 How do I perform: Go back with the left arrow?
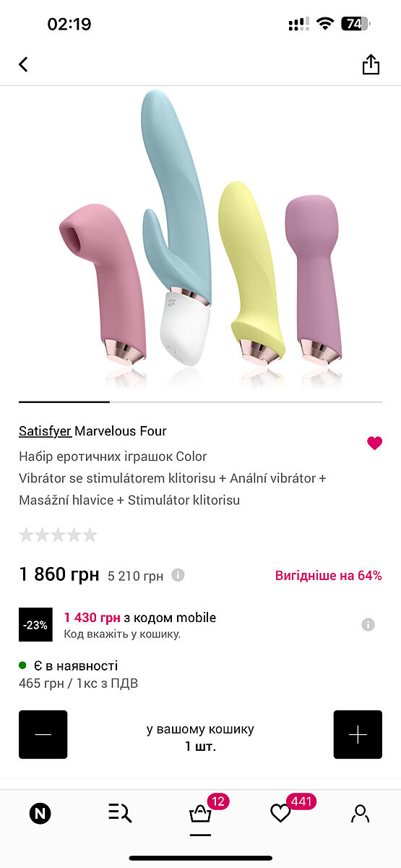(x=23, y=64)
